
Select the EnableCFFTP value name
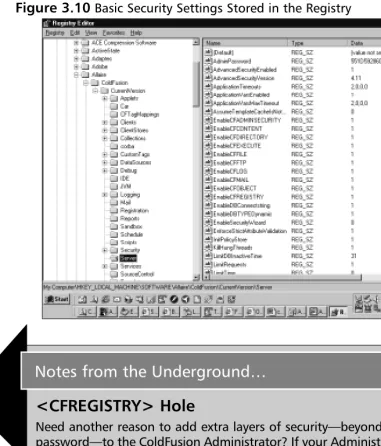click(230, 163)
